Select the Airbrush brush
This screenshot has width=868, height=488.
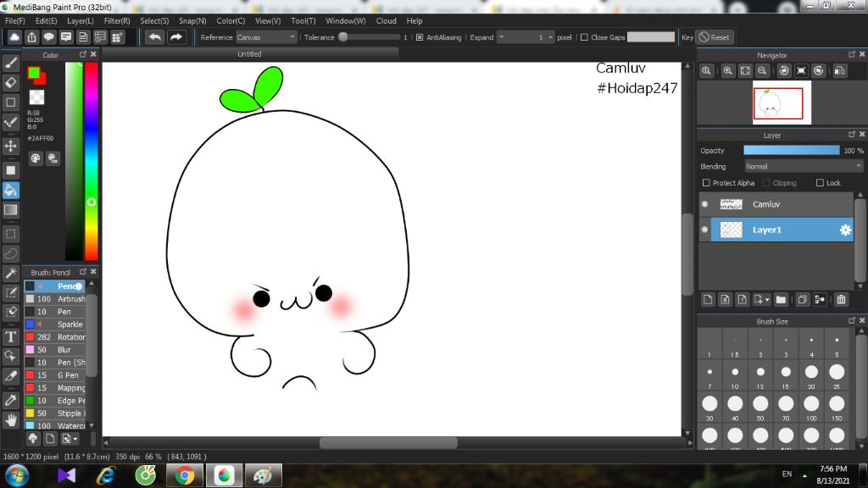coord(55,299)
